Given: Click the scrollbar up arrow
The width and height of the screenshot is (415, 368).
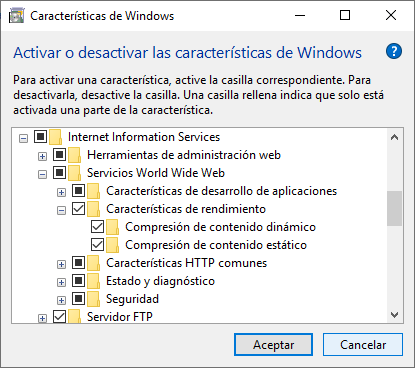Looking at the screenshot, I should click(x=395, y=137).
